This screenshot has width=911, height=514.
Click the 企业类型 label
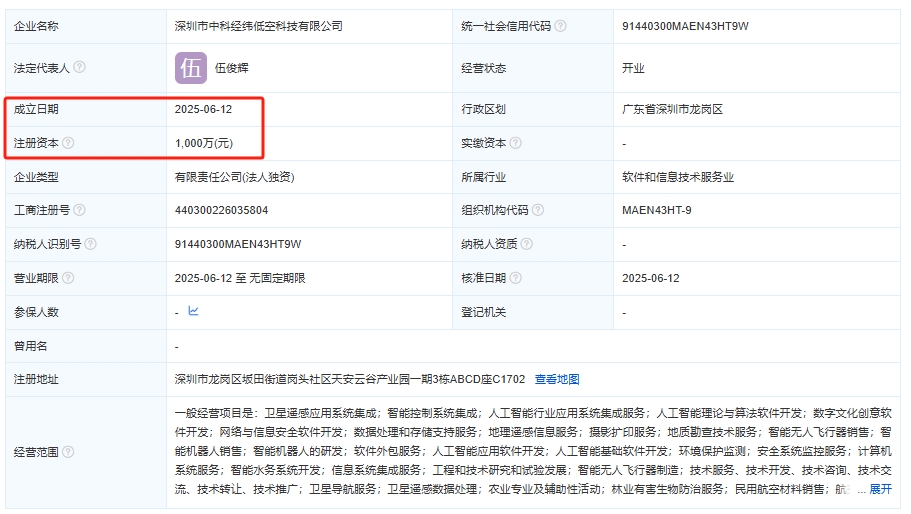tap(36, 177)
